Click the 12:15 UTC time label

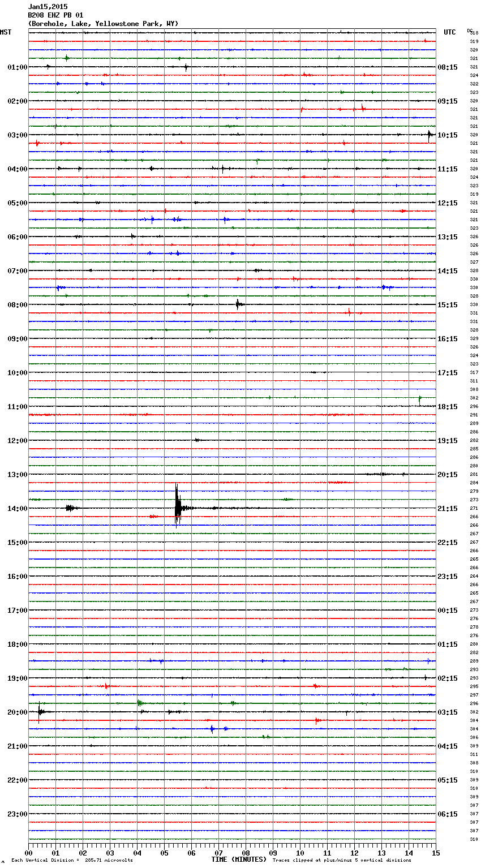point(448,203)
